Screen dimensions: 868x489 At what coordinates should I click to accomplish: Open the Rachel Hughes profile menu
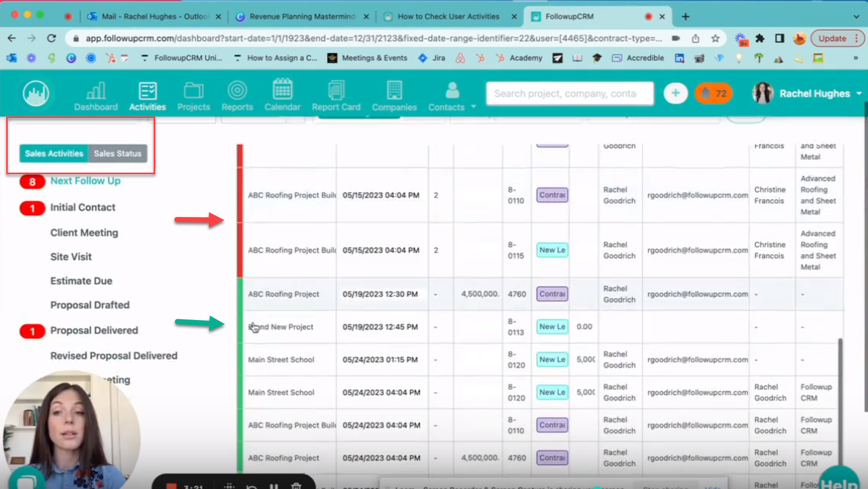pos(815,93)
